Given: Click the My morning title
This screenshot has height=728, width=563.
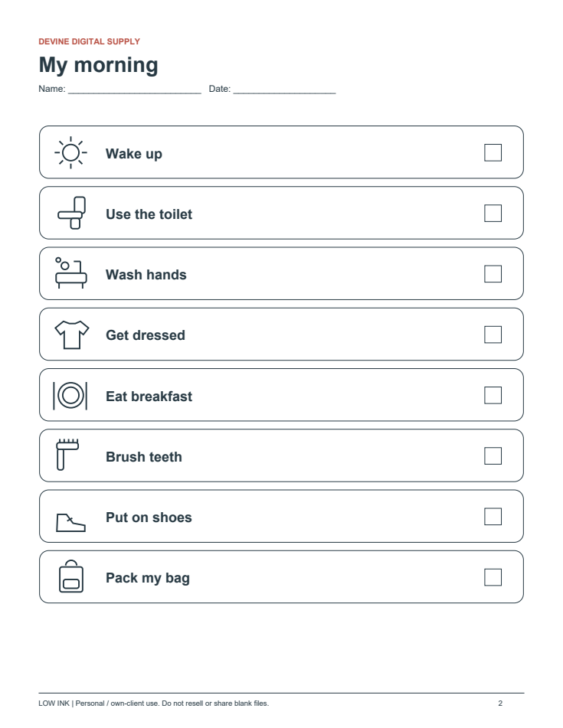Looking at the screenshot, I should 99,65.
